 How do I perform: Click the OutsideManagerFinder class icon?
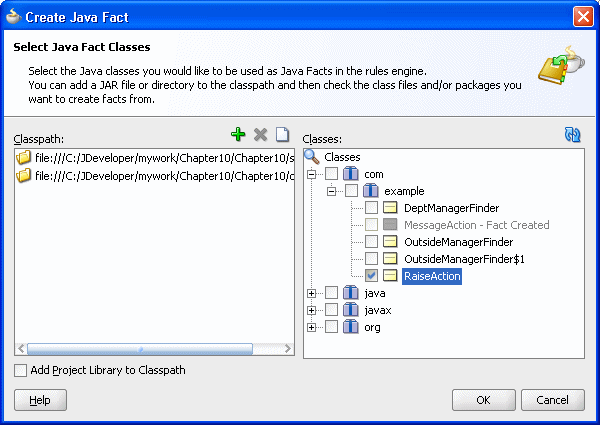pyautogui.click(x=390, y=242)
